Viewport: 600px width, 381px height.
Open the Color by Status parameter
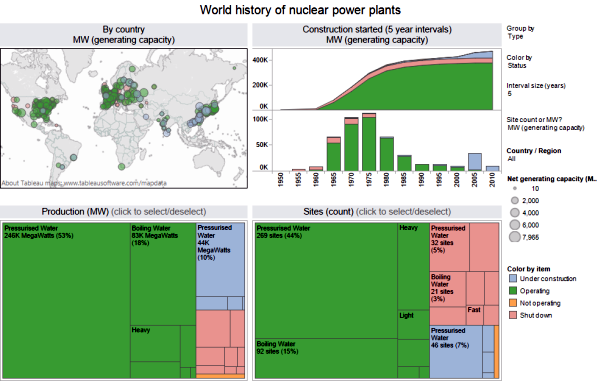pyautogui.click(x=517, y=65)
